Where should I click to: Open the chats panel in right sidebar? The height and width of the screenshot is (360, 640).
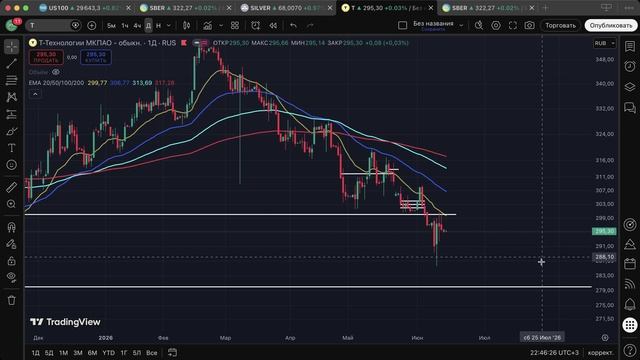[630, 107]
